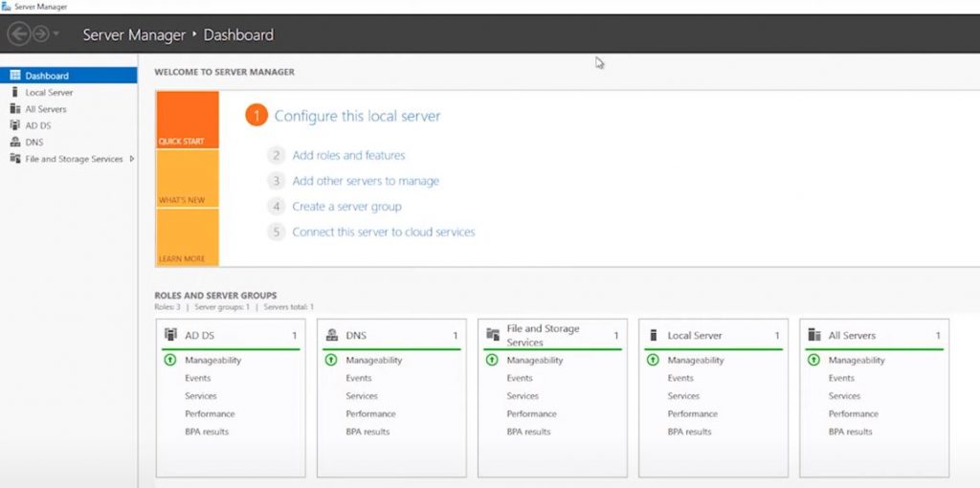Image resolution: width=980 pixels, height=488 pixels.
Task: Click the step 4 number circle
Action: (277, 206)
